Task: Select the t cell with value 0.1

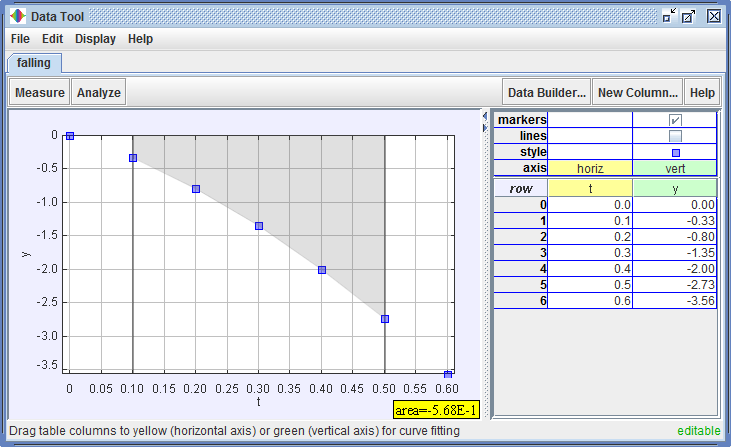Action: coord(590,221)
